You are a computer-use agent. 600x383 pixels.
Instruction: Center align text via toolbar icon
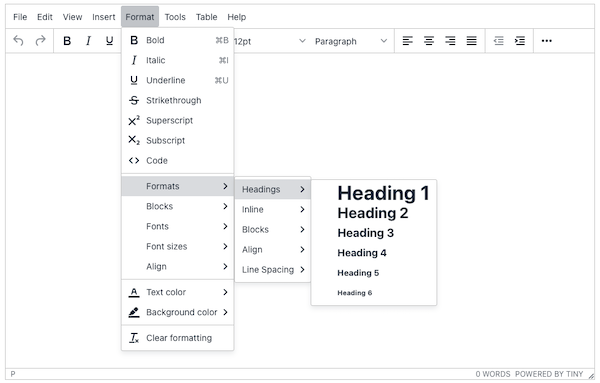click(x=429, y=41)
